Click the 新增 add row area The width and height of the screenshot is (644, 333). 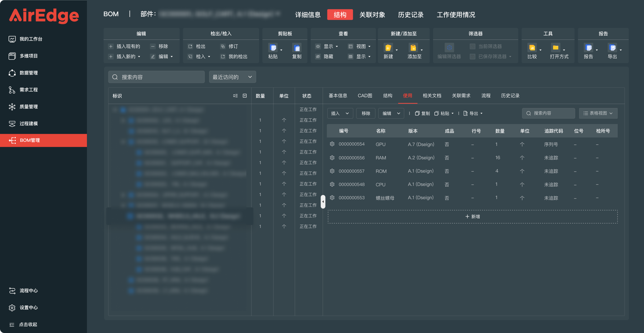tap(473, 217)
